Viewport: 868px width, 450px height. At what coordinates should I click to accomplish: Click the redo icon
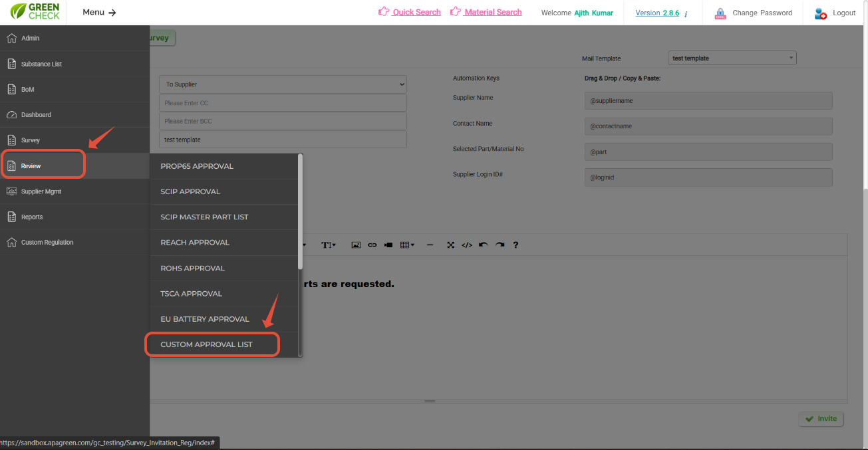pos(500,245)
